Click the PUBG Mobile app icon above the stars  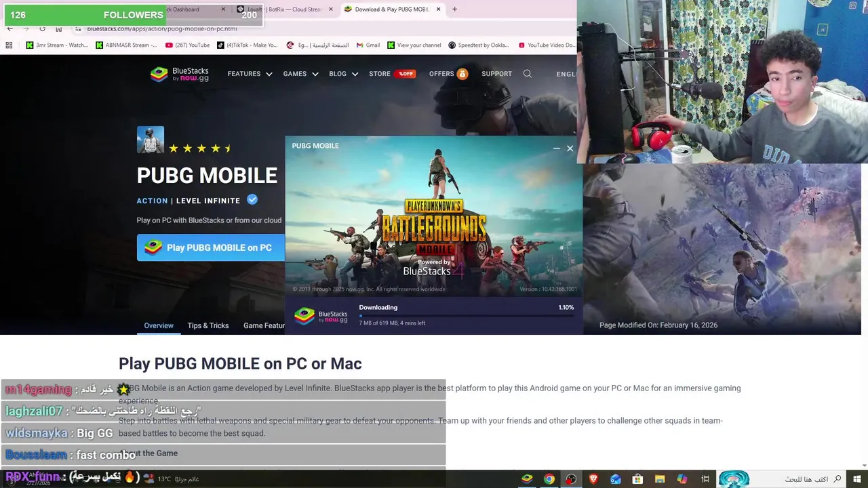(150, 140)
